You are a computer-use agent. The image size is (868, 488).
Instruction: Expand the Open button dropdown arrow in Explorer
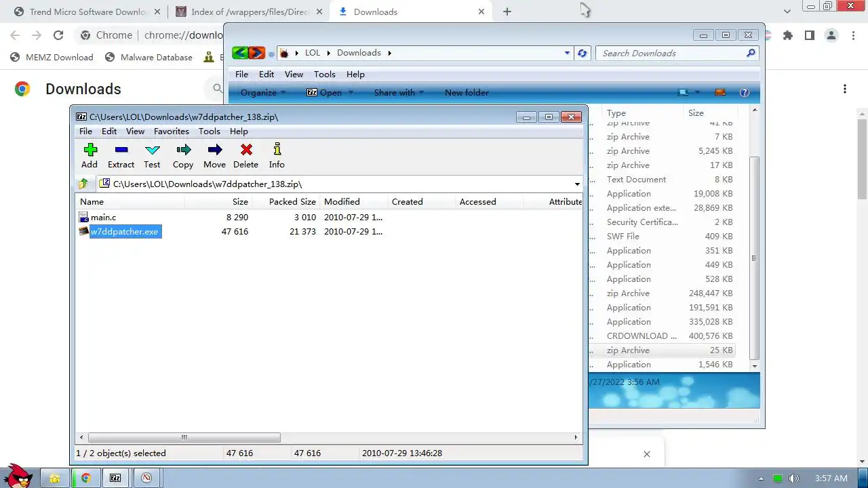351,92
